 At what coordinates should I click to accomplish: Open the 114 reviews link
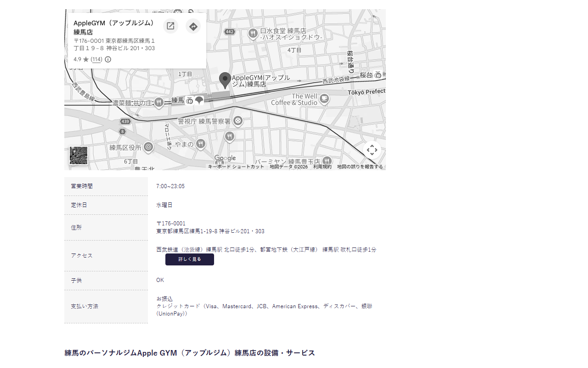click(x=96, y=59)
